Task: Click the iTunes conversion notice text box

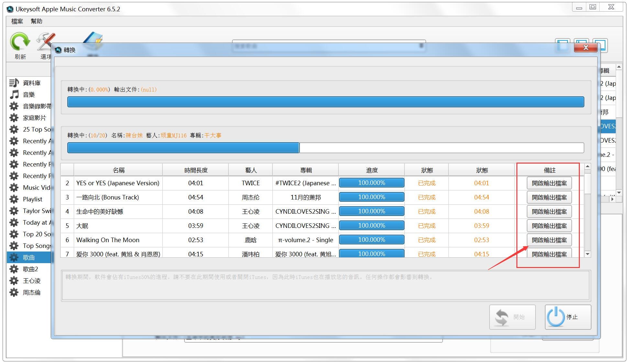Action: click(x=326, y=285)
